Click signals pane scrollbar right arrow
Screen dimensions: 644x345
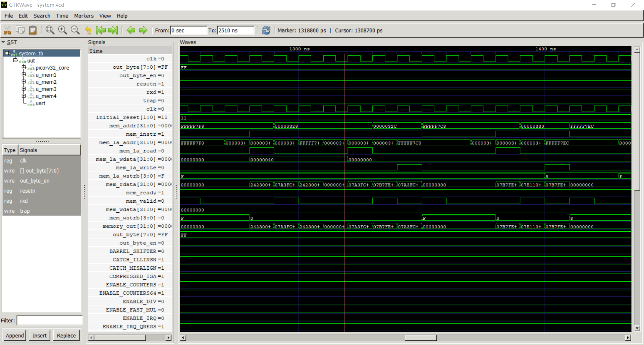[x=169, y=338]
